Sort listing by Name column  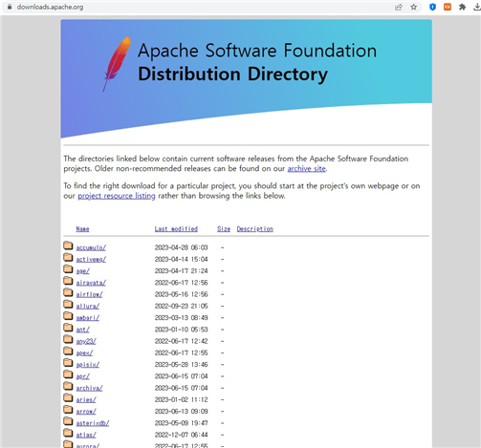82,229
